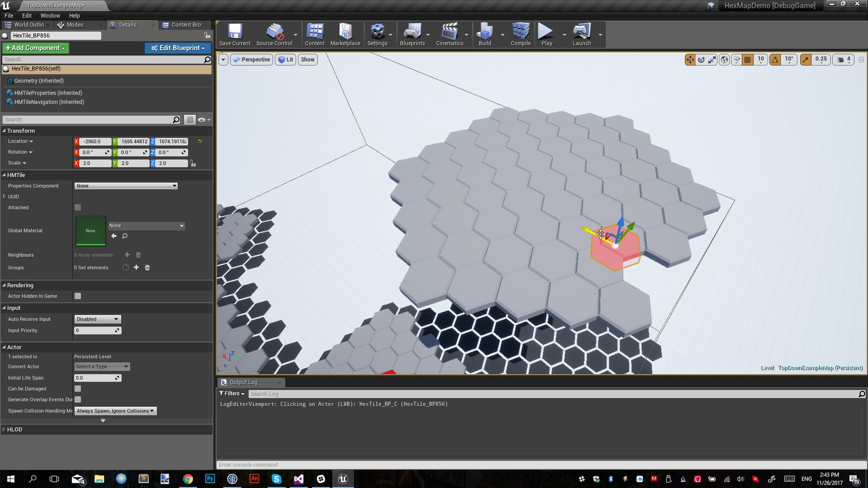
Task: Compile the project with the Compile icon
Action: click(x=520, y=33)
